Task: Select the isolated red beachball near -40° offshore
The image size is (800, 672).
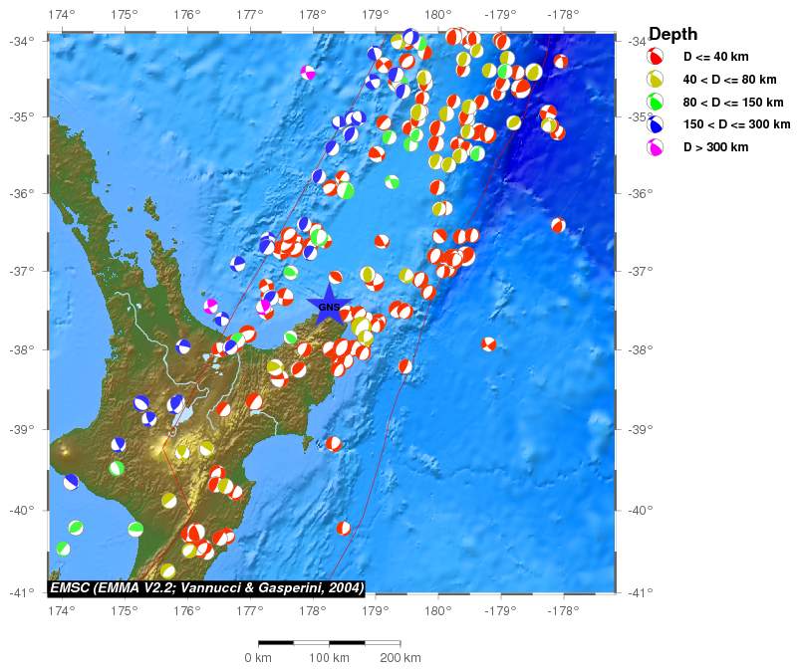Action: 344,528
